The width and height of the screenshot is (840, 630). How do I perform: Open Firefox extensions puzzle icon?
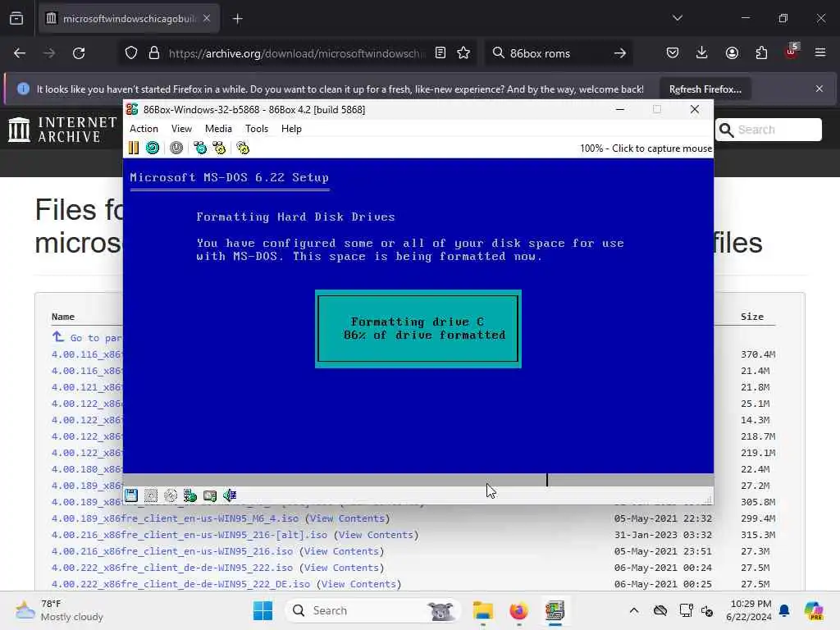pyautogui.click(x=761, y=53)
